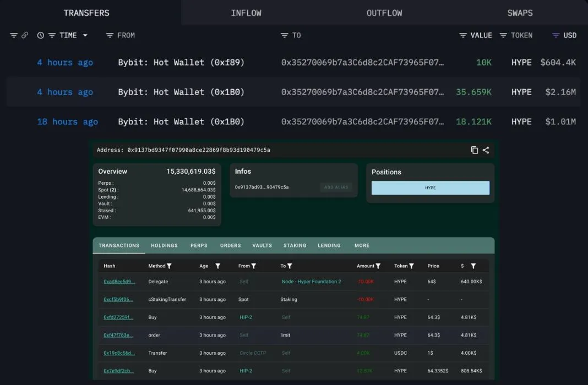Viewport: 588px width, 385px height.
Task: Open the TRANSACTIONS tab
Action: point(119,245)
